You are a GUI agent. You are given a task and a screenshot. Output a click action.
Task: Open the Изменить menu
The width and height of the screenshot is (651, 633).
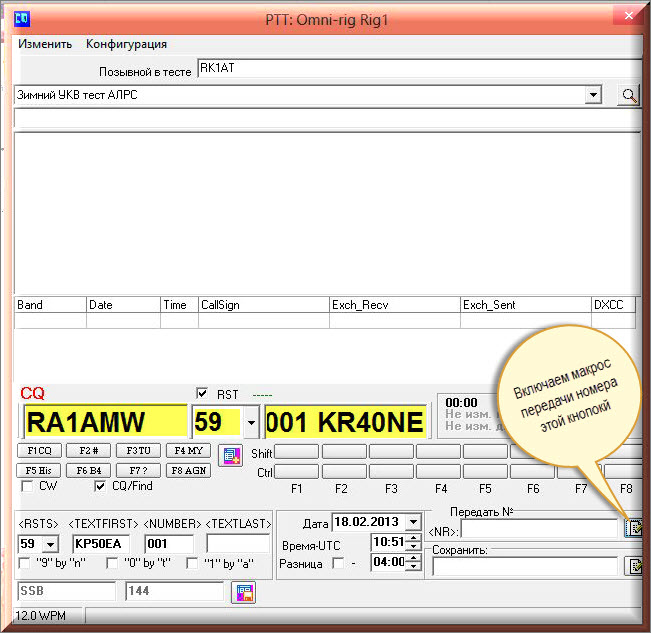click(45, 44)
